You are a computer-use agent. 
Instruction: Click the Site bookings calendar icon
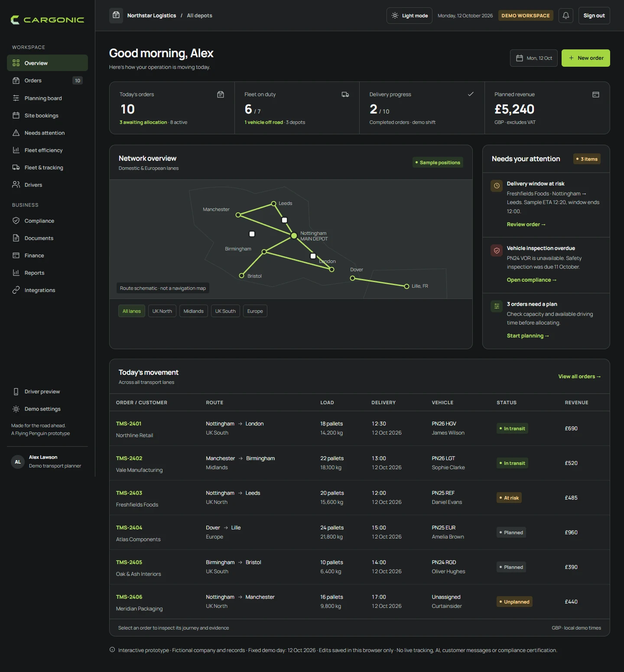pyautogui.click(x=16, y=115)
